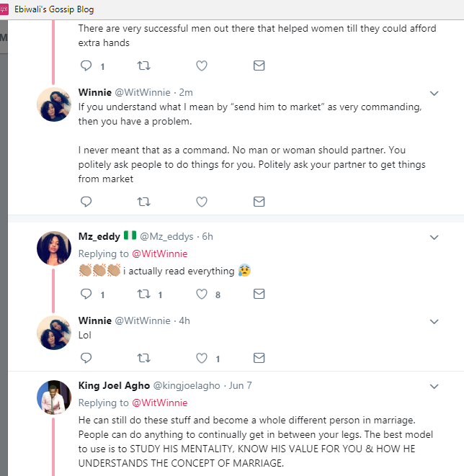Expand options chevron on Mz_eddy's tweet
Image resolution: width=464 pixels, height=476 pixels.
pos(434,237)
